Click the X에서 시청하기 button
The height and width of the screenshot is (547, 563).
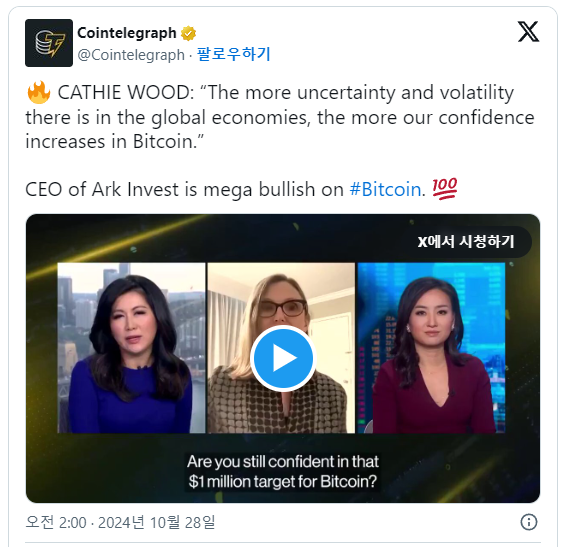(466, 242)
